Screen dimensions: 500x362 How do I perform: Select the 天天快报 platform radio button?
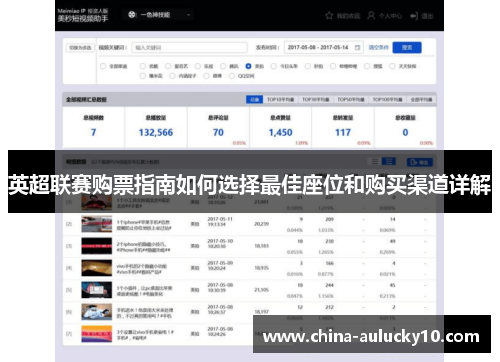392,66
